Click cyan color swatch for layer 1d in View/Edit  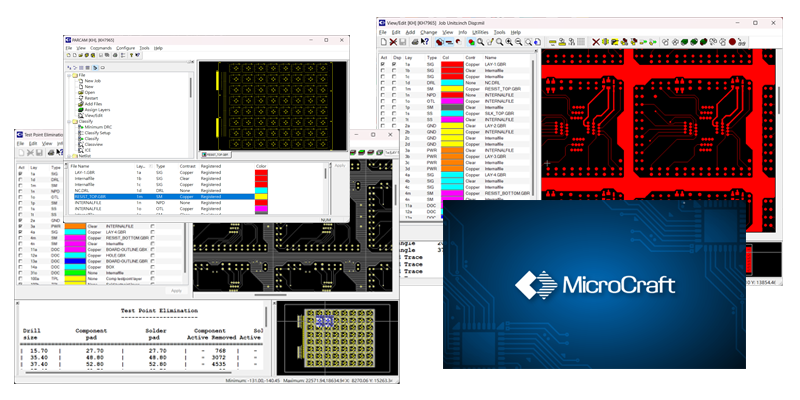(x=452, y=83)
